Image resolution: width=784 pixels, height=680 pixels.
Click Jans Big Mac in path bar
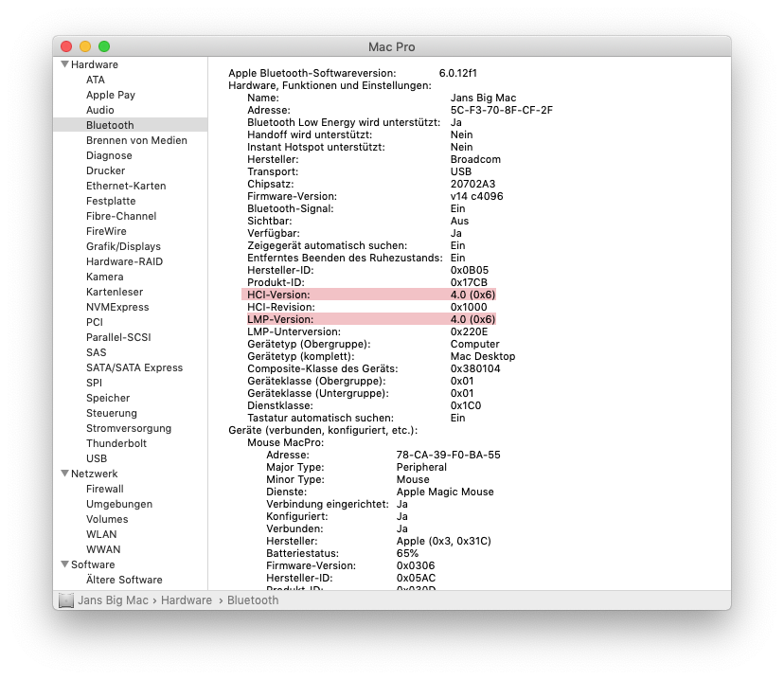[117, 599]
